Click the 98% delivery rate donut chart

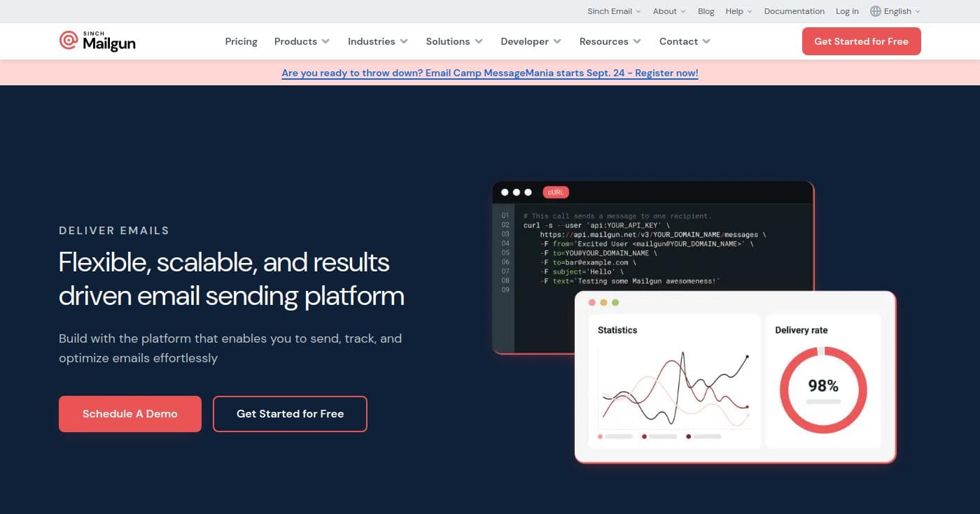click(x=822, y=389)
